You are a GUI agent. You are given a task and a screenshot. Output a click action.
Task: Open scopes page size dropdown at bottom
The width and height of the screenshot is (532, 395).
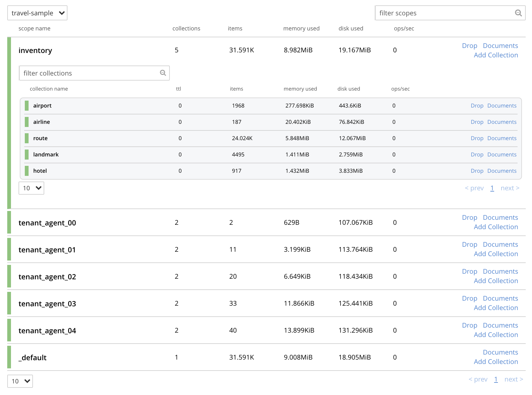click(20, 381)
